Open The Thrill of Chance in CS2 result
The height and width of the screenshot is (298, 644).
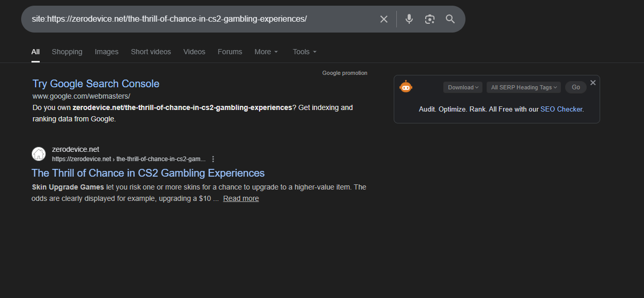coord(148,173)
